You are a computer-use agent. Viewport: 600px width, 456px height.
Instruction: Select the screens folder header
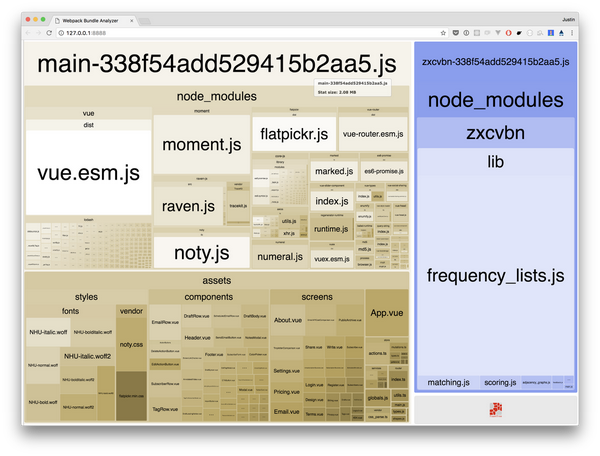pos(317,297)
